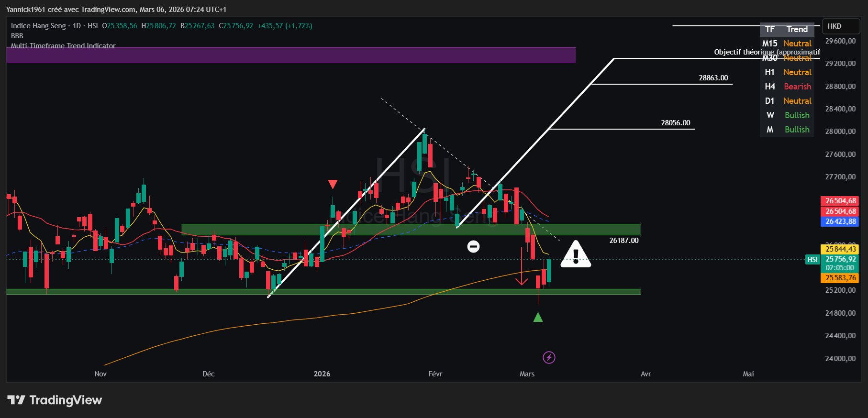Click Mai on the time axis
The height and width of the screenshot is (418, 868).
coord(748,374)
